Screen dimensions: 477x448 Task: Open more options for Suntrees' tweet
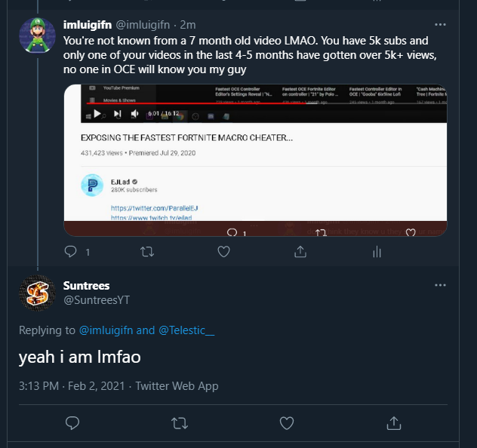point(441,286)
